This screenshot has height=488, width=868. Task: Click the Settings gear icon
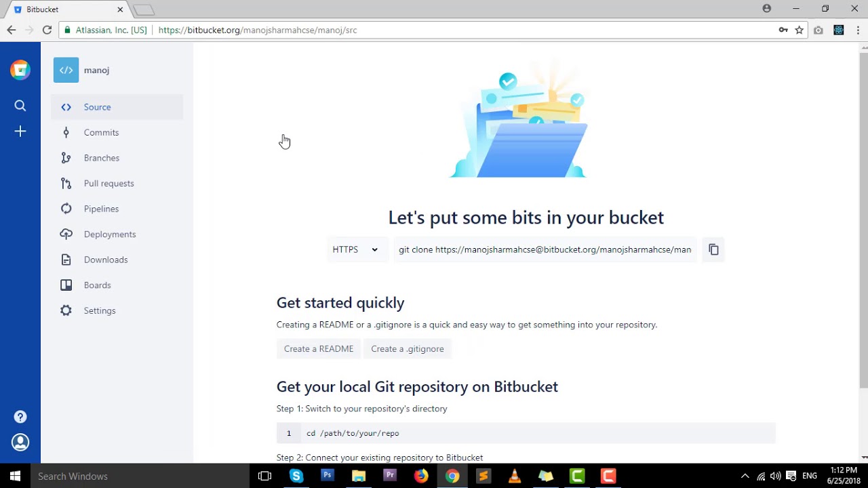66,310
